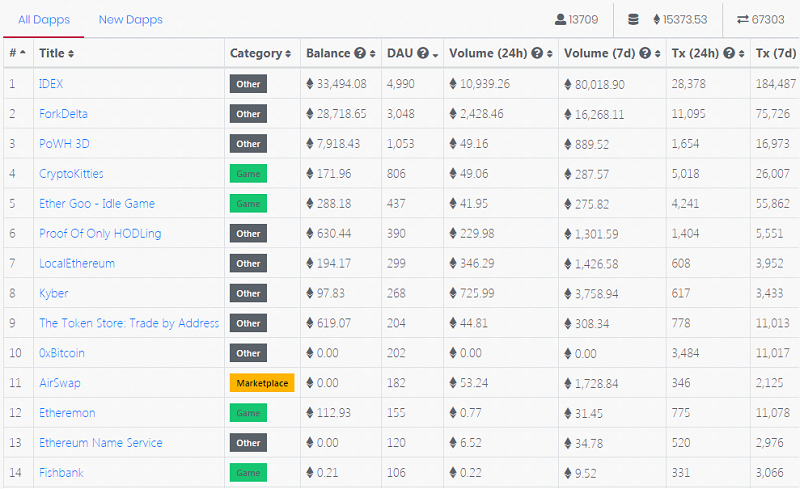This screenshot has height=489, width=800.
Task: Select the 0xBitcoin Tx value 3,484
Action: (685, 353)
